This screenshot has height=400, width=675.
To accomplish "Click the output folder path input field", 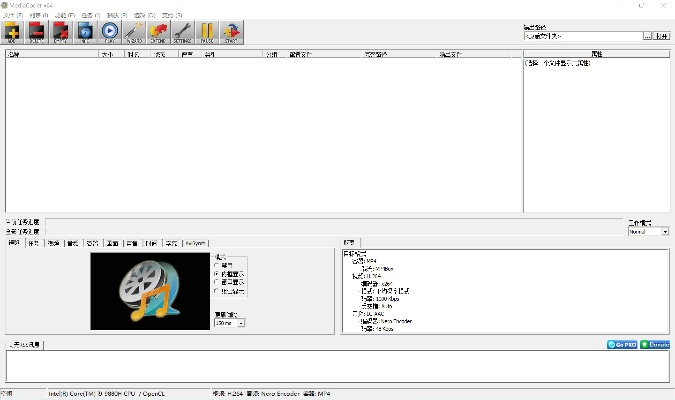I will (x=582, y=36).
